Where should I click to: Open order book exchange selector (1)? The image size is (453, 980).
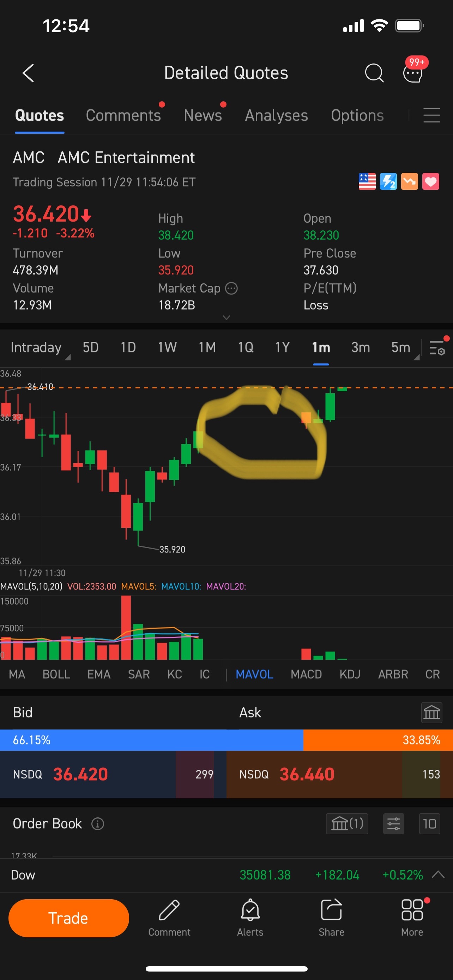pos(347,824)
